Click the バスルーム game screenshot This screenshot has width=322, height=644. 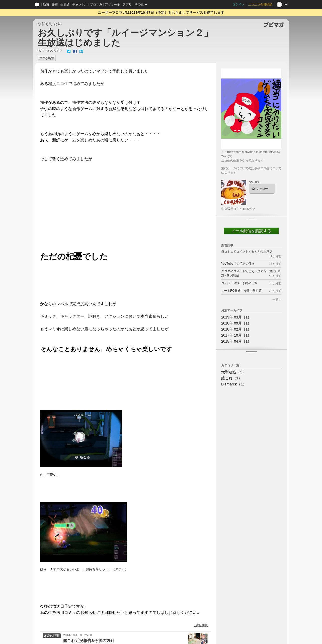pyautogui.click(x=81, y=439)
